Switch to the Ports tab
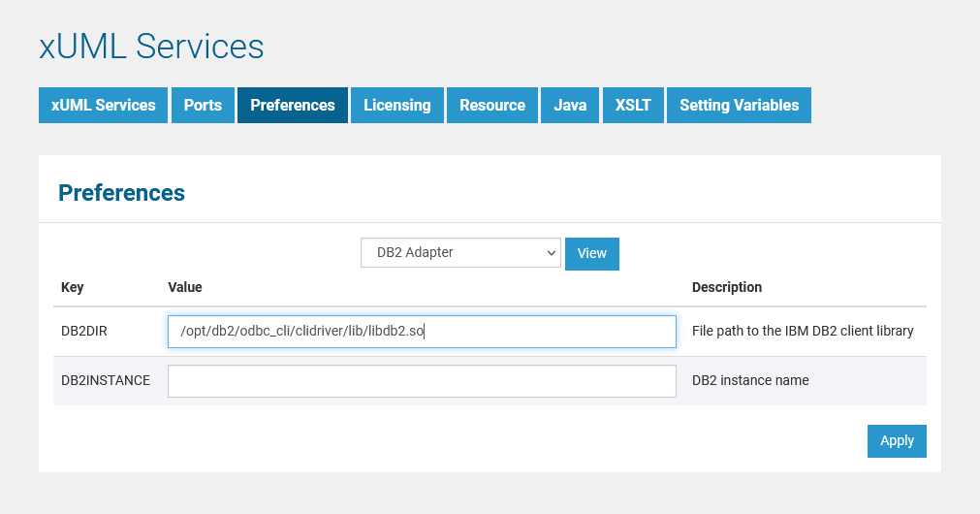The height and width of the screenshot is (514, 980). 203,106
